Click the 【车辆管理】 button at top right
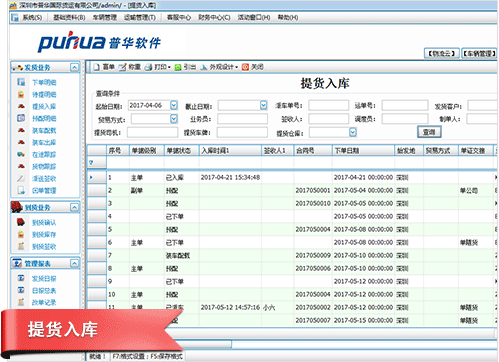 tap(479, 53)
